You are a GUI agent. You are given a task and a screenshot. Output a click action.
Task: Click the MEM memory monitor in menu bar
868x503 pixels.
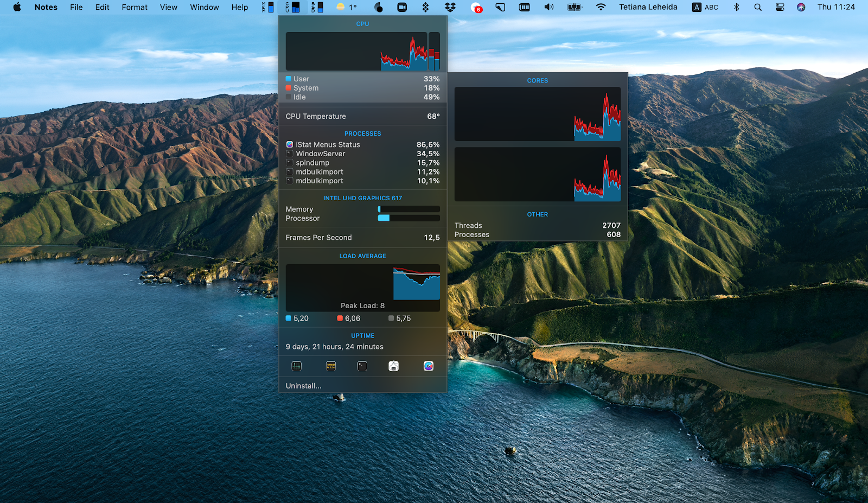pyautogui.click(x=267, y=7)
